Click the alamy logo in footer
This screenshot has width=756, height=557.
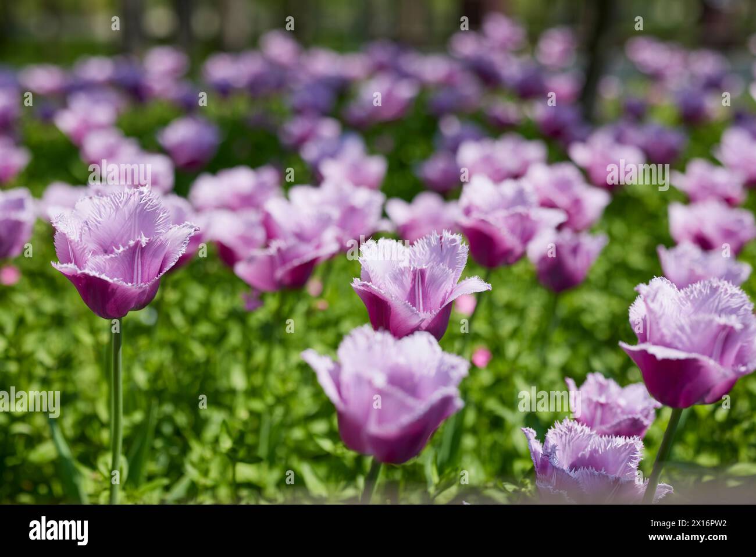(59, 531)
